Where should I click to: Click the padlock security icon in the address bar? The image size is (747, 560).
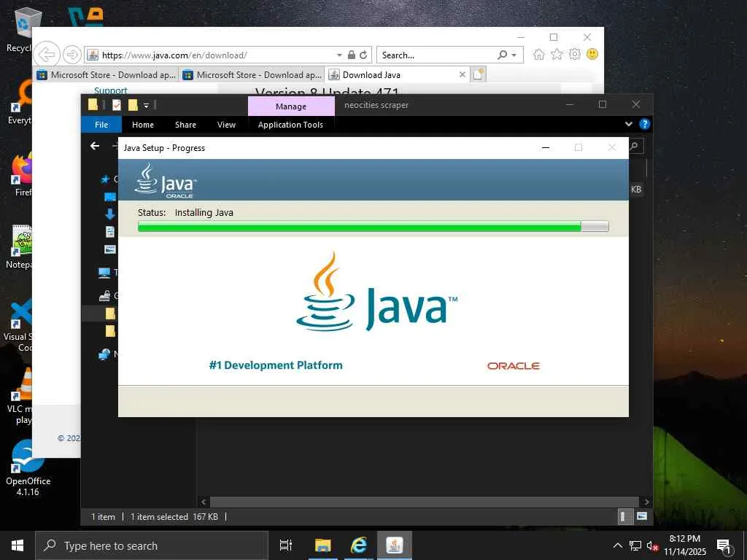tap(351, 55)
